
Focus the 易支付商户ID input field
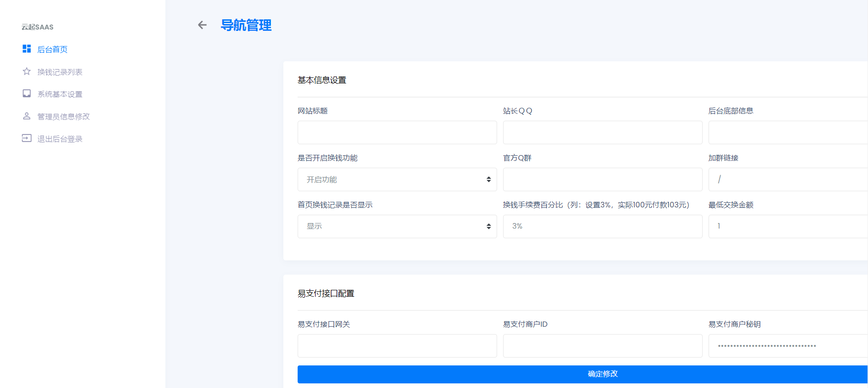click(603, 346)
